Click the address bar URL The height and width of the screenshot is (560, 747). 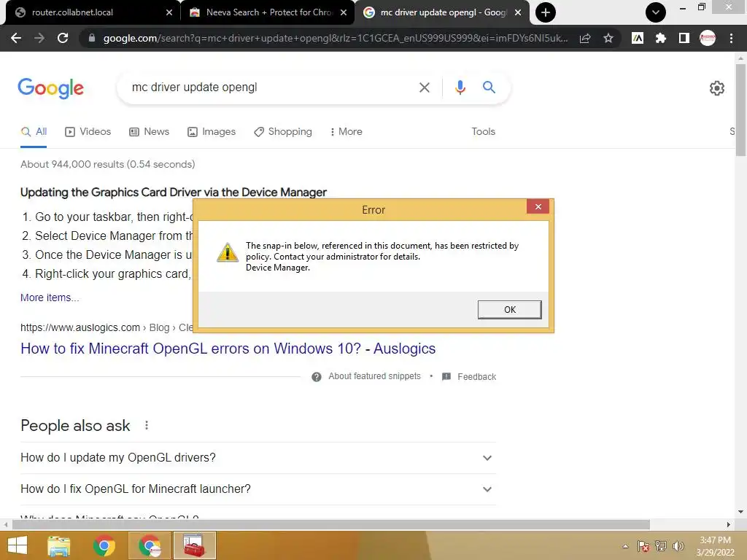(336, 38)
